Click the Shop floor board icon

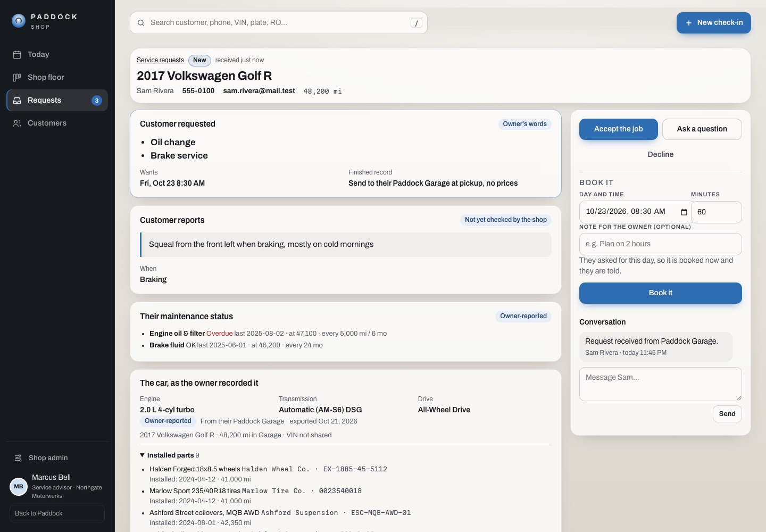coord(17,77)
